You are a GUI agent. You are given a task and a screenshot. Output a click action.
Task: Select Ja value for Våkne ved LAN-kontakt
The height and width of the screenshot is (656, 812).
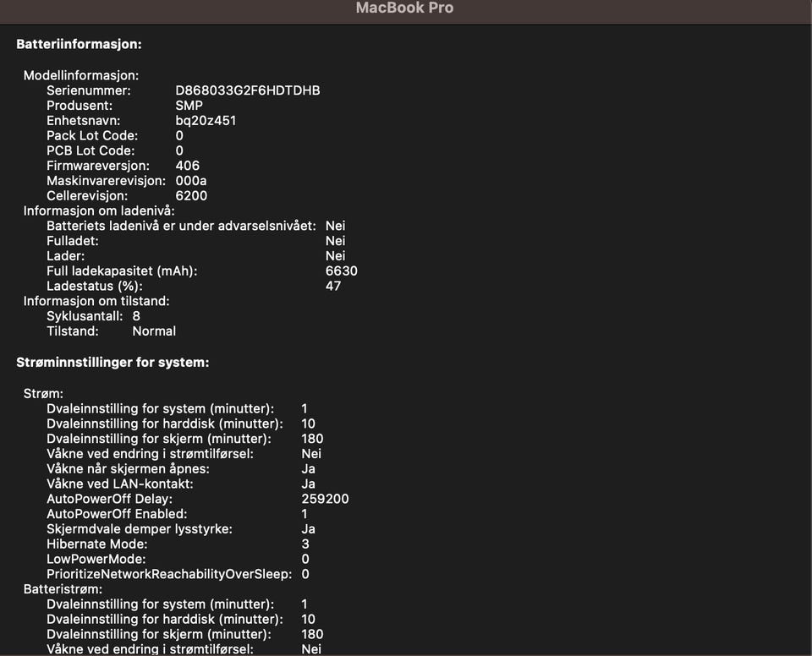click(308, 484)
